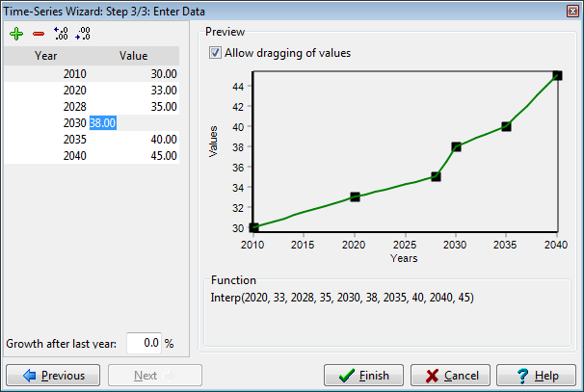Select the Year column header
This screenshot has height=392, width=584.
click(x=45, y=56)
